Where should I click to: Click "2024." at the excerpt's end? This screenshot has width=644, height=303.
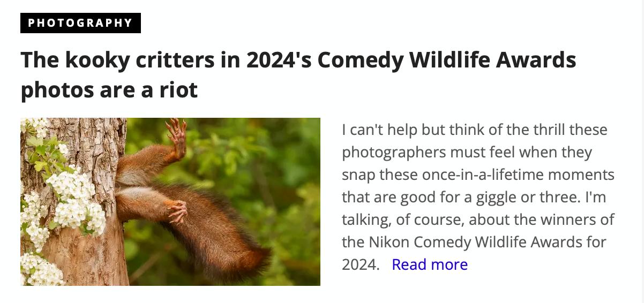(360, 264)
